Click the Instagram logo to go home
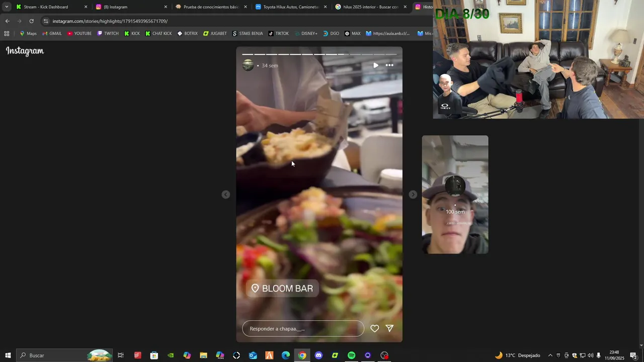 point(25,51)
